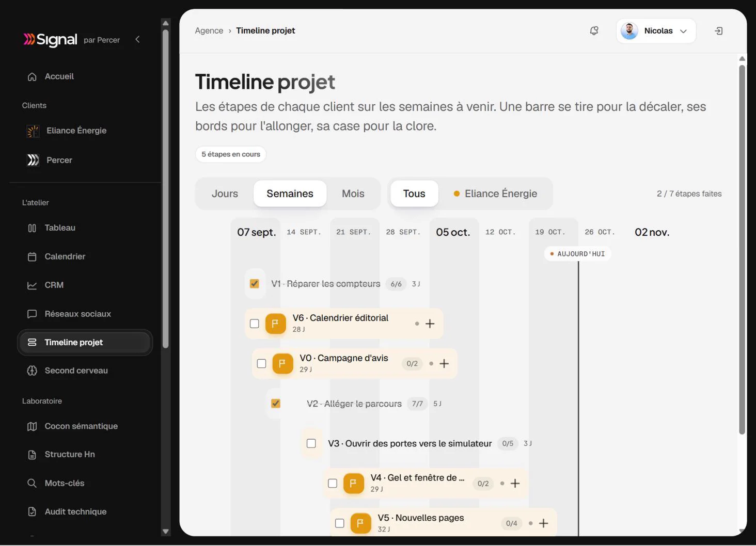Image resolution: width=756 pixels, height=546 pixels.
Task: Click the sidebar scrollbar down arrow
Action: pyautogui.click(x=166, y=531)
